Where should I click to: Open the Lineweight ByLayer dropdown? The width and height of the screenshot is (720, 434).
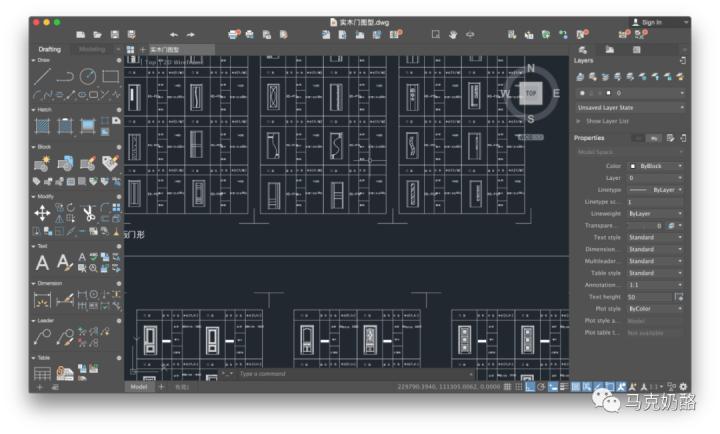(654, 214)
